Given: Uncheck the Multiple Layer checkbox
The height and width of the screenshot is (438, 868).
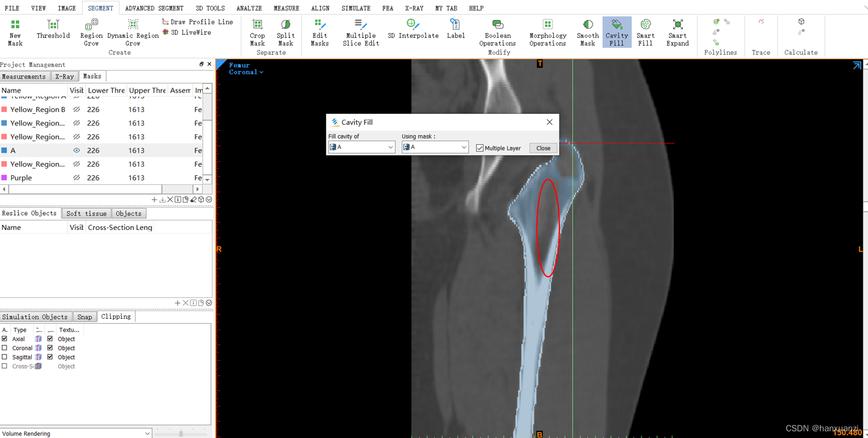Looking at the screenshot, I should (480, 148).
